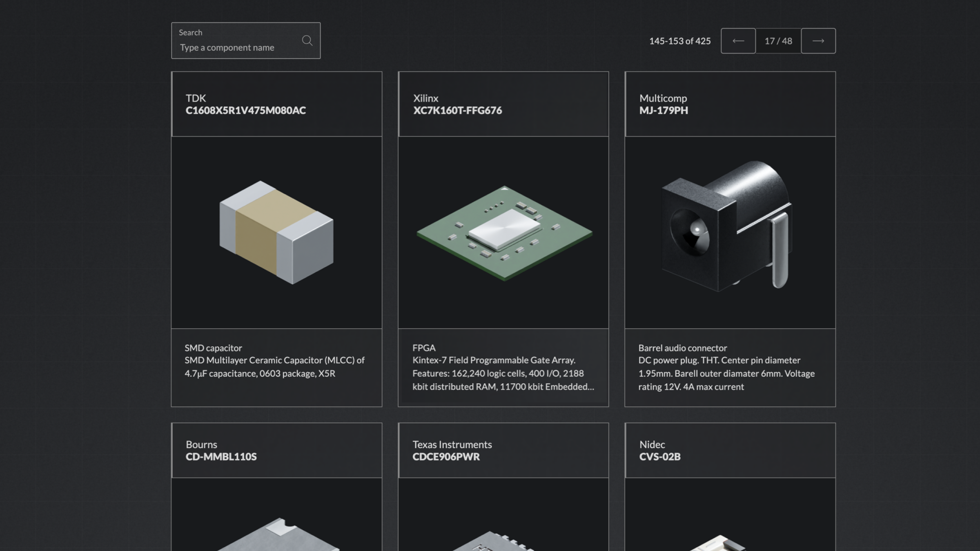Select the Xilinx FPGA component thumbnail
Screen dimensions: 980x551
503,233
